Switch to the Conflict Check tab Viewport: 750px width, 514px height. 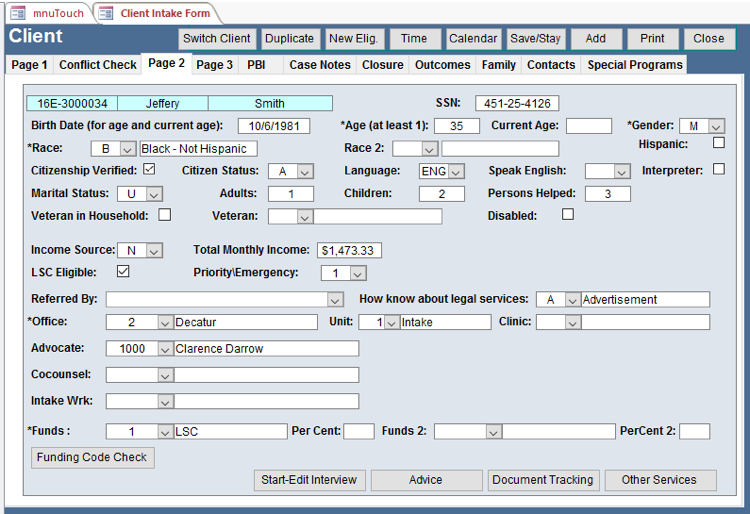click(98, 65)
